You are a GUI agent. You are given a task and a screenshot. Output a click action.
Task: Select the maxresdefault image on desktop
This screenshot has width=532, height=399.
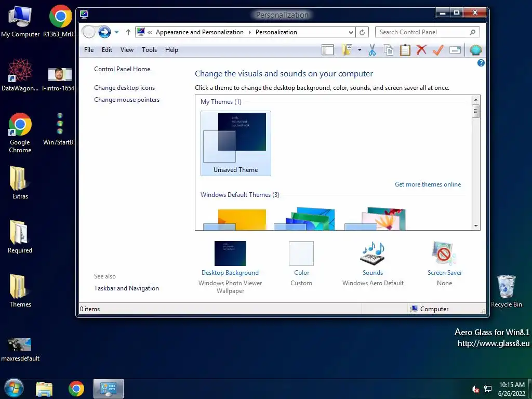click(20, 350)
